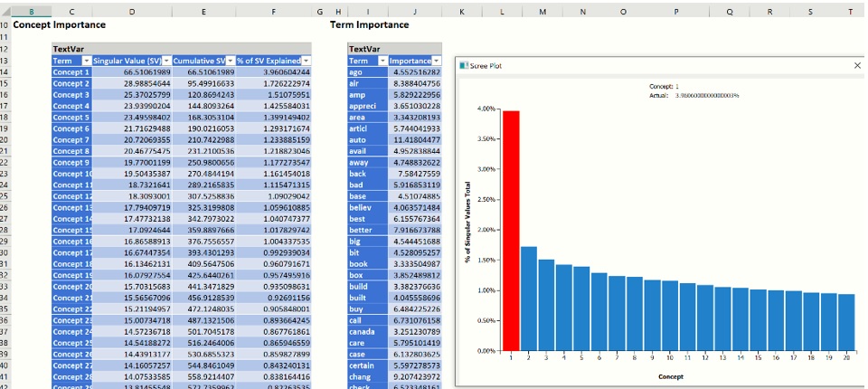The height and width of the screenshot is (389, 868).
Task: Open the Singular Value (SV) filter dropdown
Action: tap(165, 60)
